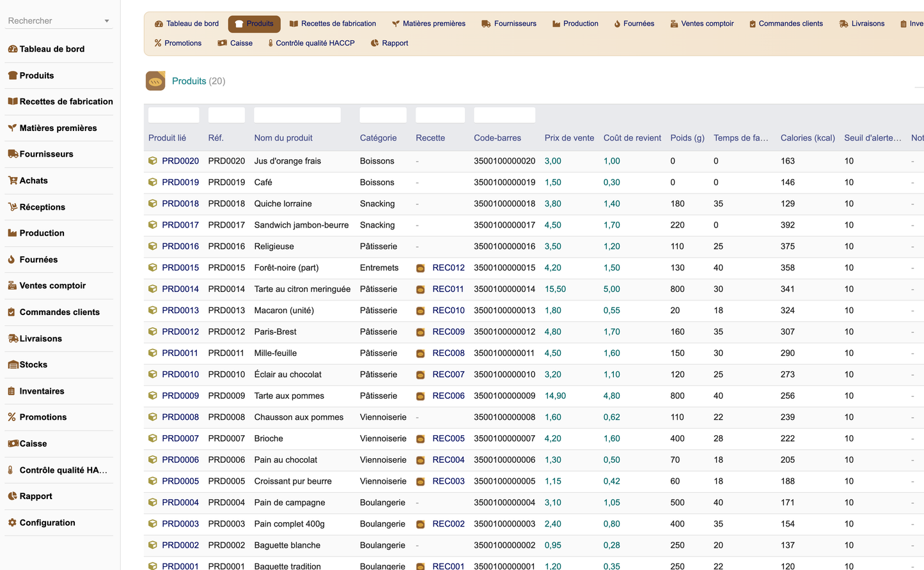Click the Réceptions sidebar icon
The height and width of the screenshot is (570, 924).
click(12, 206)
